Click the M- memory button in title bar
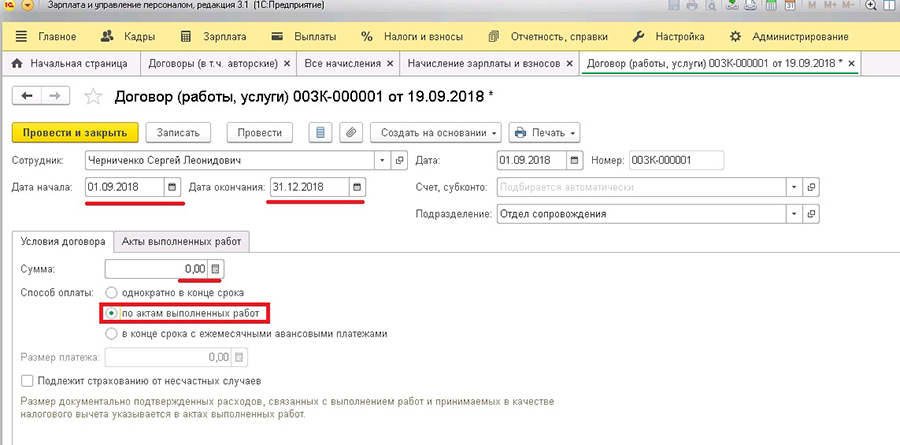This screenshot has height=445, width=900. [850, 6]
